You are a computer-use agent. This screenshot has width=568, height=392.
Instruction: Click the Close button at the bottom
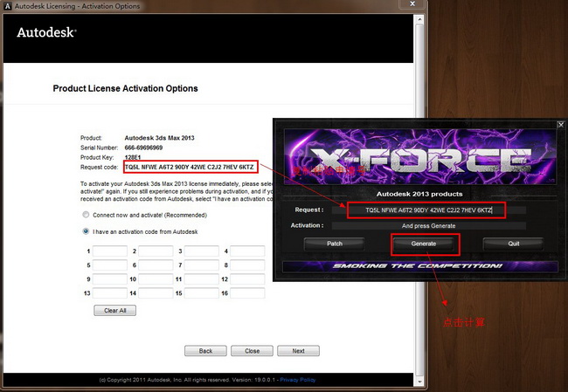252,351
